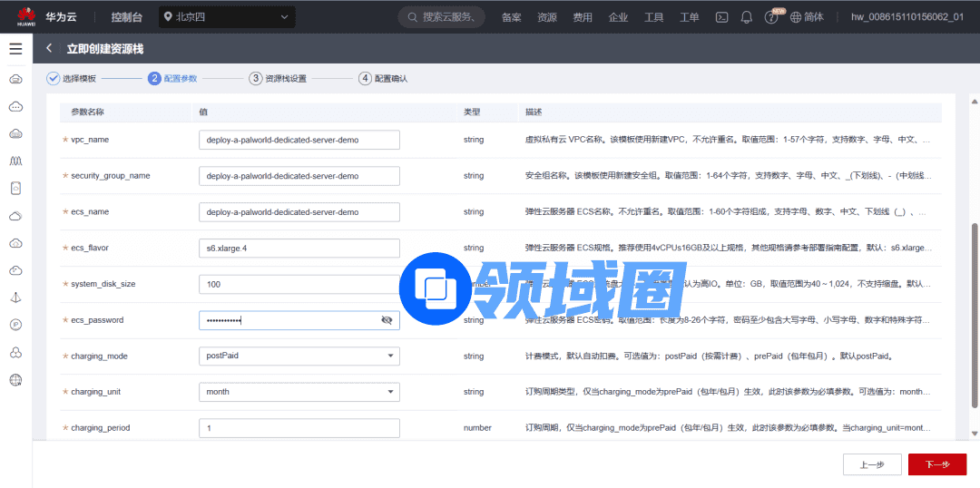The image size is (980, 488).
Task: Open the hamburger navigation menu
Action: click(x=15, y=49)
